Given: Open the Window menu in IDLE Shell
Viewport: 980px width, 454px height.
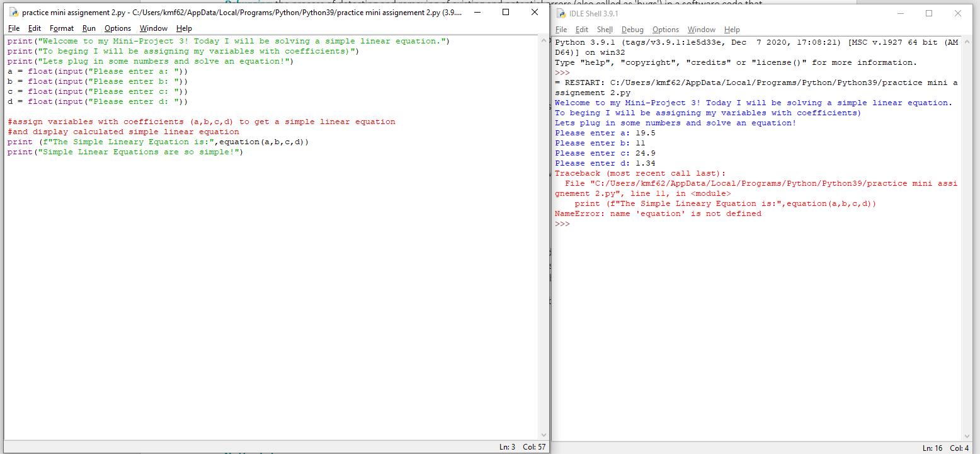Looking at the screenshot, I should tap(702, 30).
